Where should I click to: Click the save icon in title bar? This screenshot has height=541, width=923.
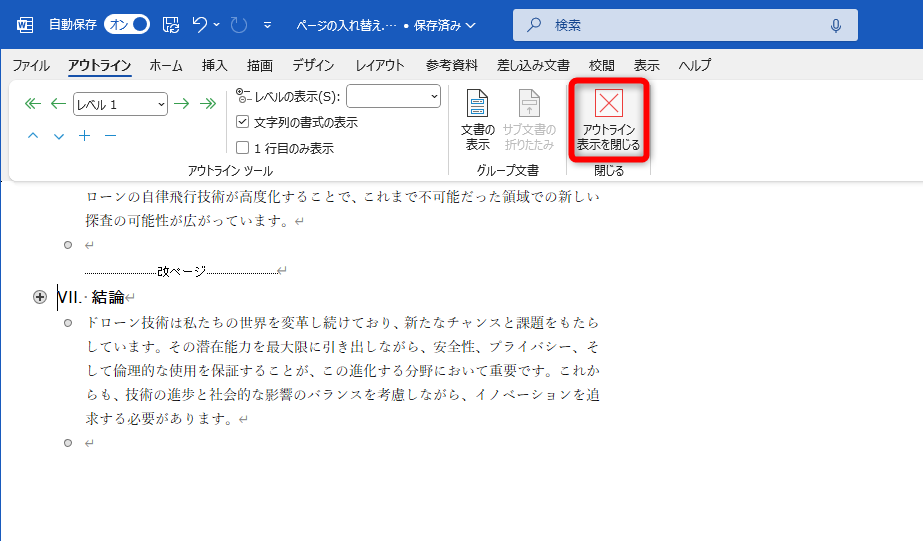tap(171, 25)
